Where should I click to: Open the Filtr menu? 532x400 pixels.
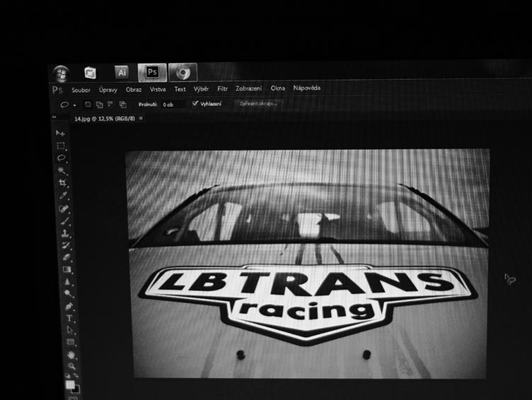tap(222, 89)
